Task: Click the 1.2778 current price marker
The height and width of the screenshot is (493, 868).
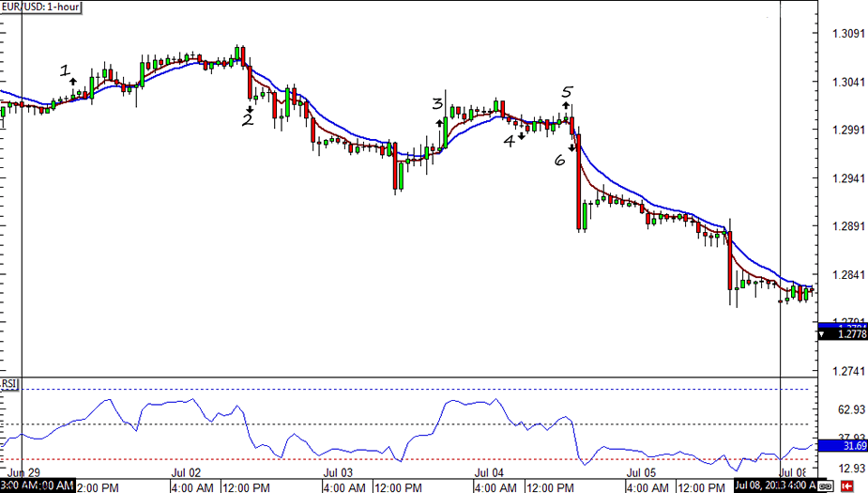Action: 843,334
